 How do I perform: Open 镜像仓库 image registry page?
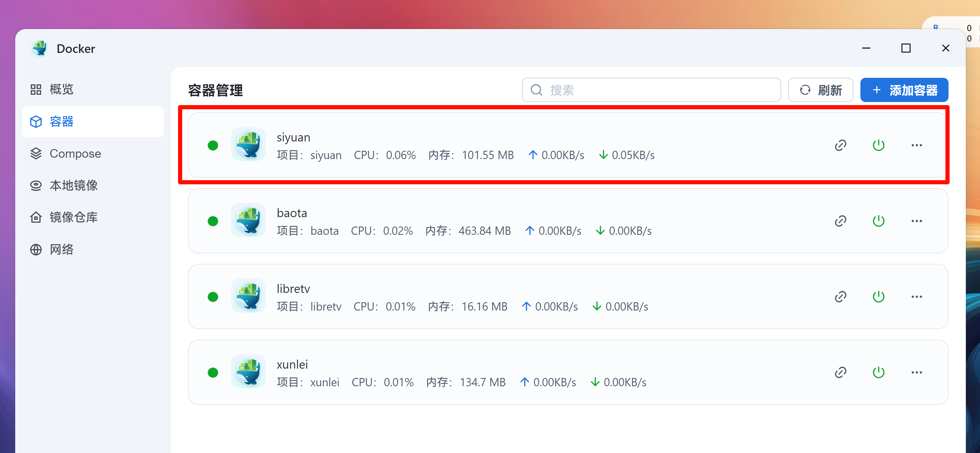tap(93, 218)
